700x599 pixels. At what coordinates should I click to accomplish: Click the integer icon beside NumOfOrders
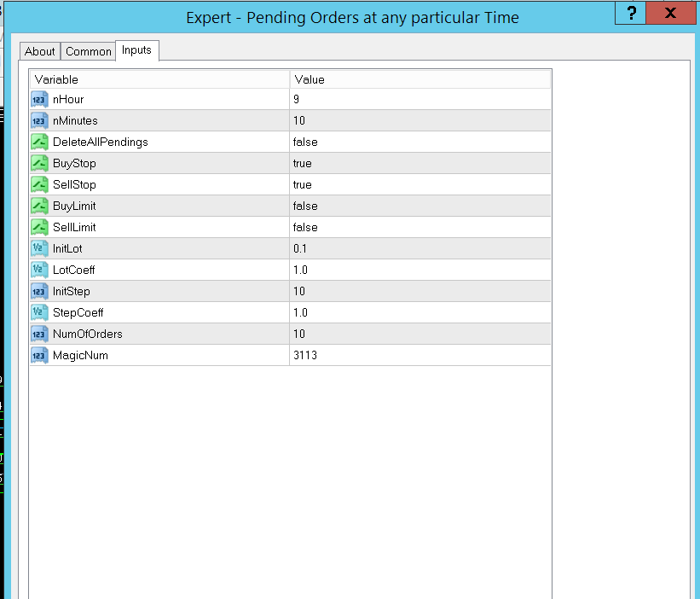click(39, 334)
